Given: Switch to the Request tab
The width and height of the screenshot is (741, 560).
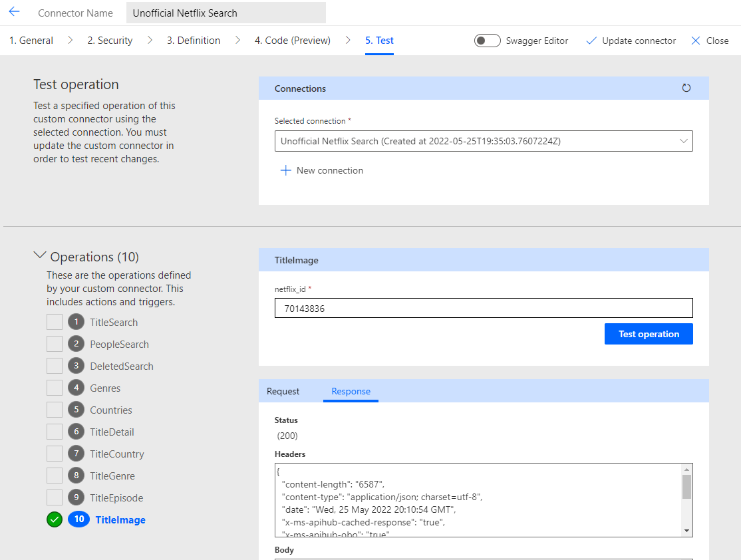Looking at the screenshot, I should [283, 391].
